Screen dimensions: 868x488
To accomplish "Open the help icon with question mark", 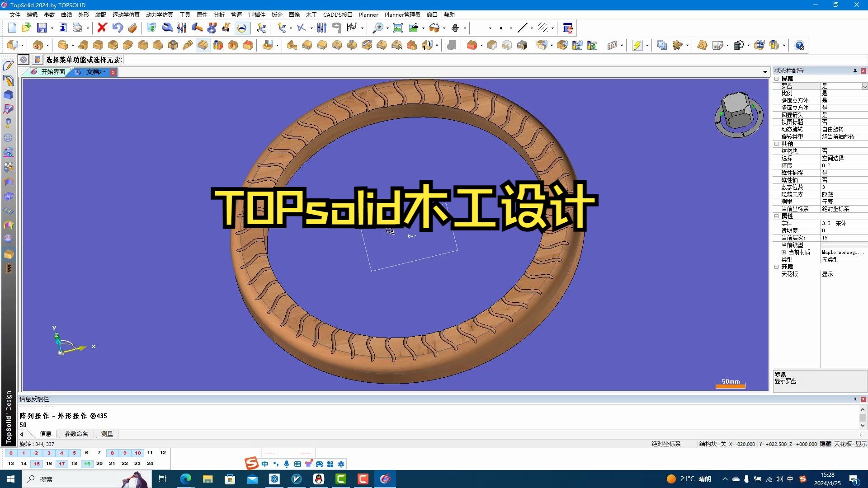I will pos(799,45).
